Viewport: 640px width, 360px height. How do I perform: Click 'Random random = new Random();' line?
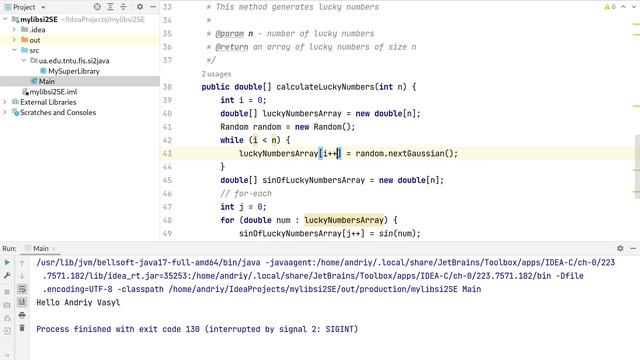tap(288, 127)
